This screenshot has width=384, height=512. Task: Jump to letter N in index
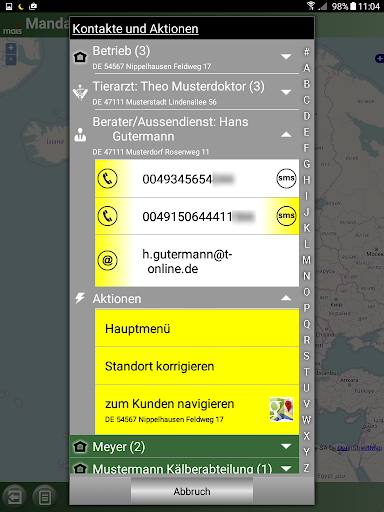[x=306, y=276]
